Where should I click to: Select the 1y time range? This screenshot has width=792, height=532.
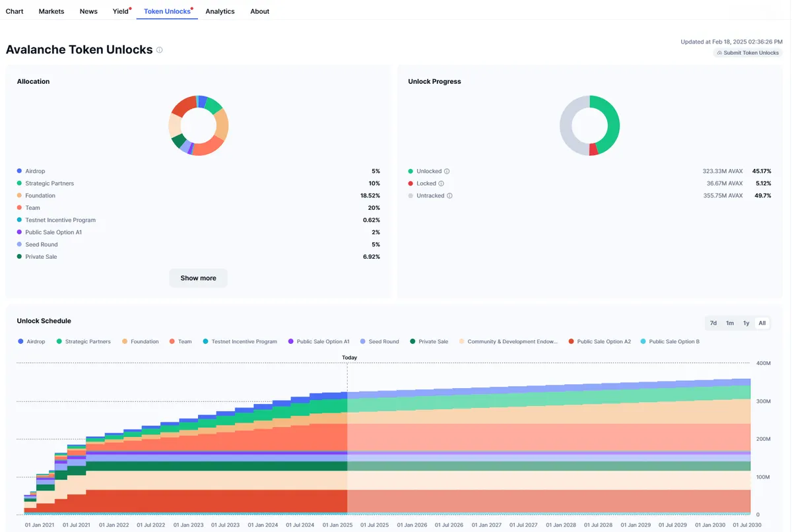[x=746, y=323]
